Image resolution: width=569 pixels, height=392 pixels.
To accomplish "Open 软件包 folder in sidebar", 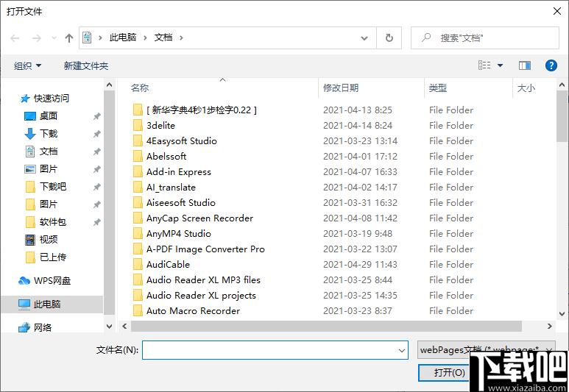I will (52, 221).
